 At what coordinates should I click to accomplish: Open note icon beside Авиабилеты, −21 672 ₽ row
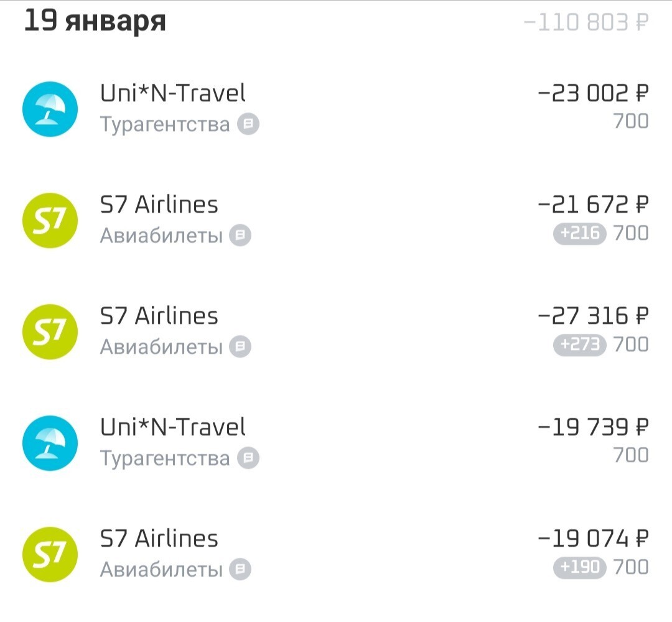[x=240, y=236]
